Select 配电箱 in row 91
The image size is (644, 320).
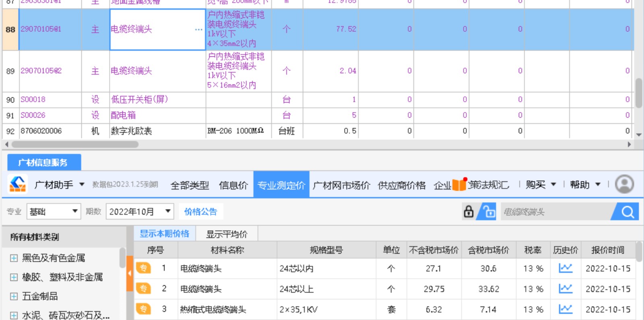(123, 115)
